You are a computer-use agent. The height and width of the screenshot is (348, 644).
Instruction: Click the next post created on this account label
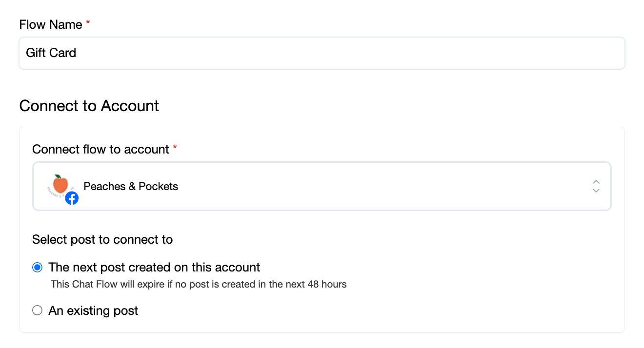click(154, 267)
